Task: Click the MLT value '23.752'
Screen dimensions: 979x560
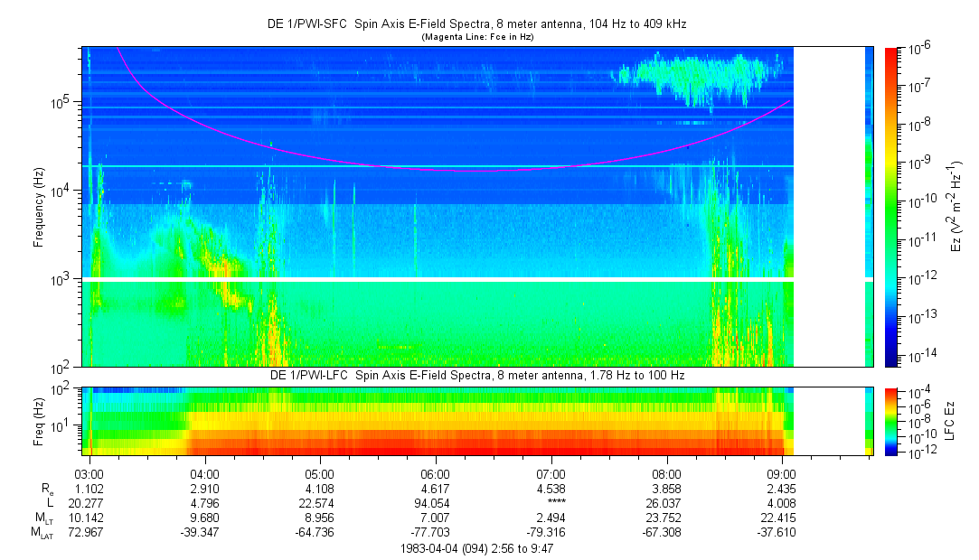Action: point(665,518)
